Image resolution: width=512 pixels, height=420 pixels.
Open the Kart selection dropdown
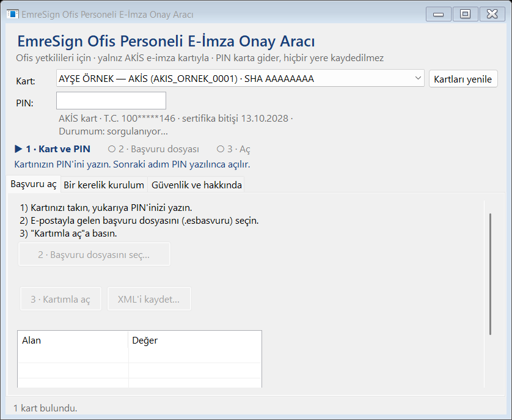click(x=240, y=78)
